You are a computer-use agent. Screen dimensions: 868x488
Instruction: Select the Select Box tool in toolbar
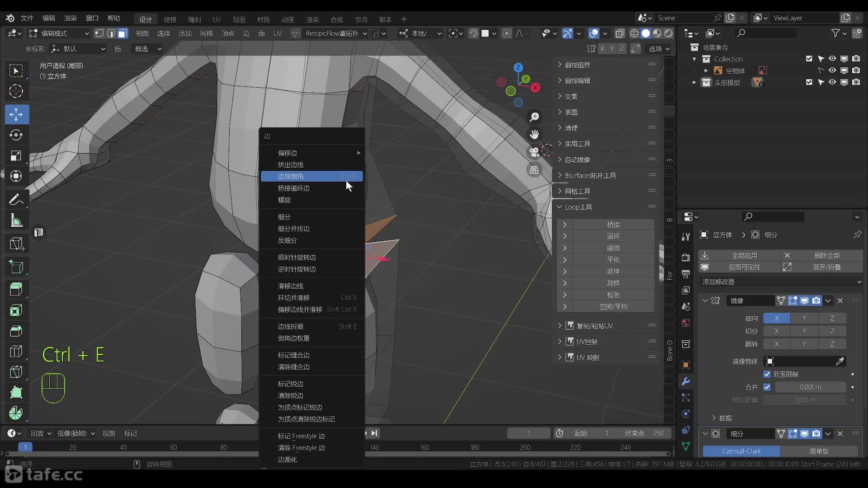[16, 70]
